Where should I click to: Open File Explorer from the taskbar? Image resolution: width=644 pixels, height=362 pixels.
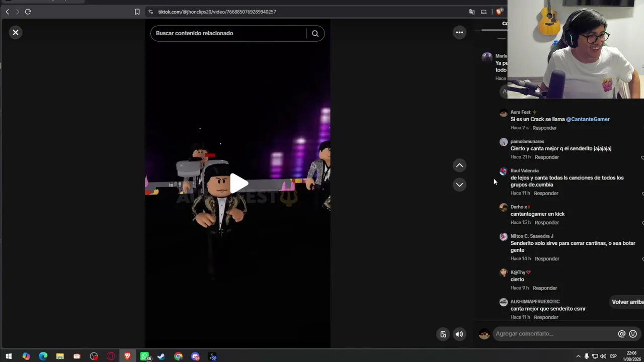click(x=60, y=356)
